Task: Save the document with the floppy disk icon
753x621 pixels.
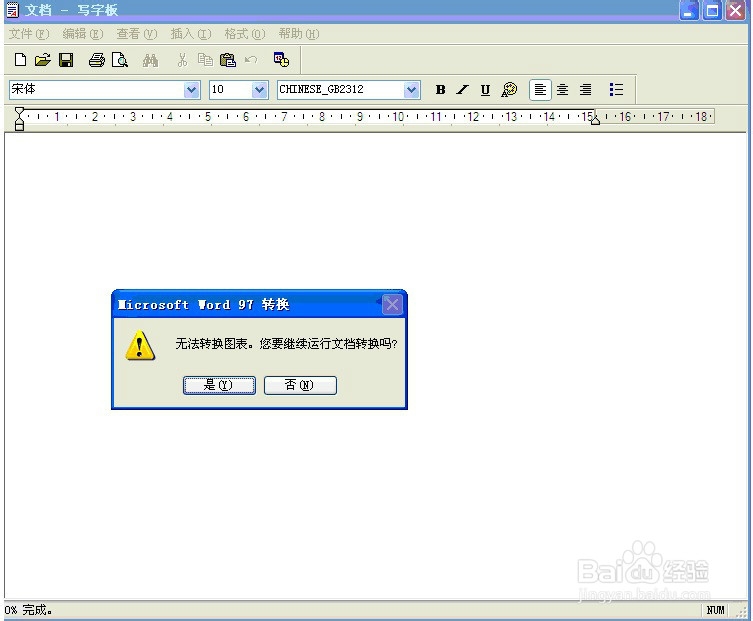Action: 66,60
